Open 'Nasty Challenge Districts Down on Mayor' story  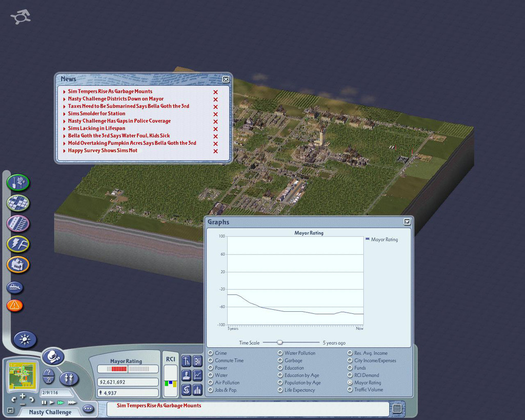(x=116, y=99)
